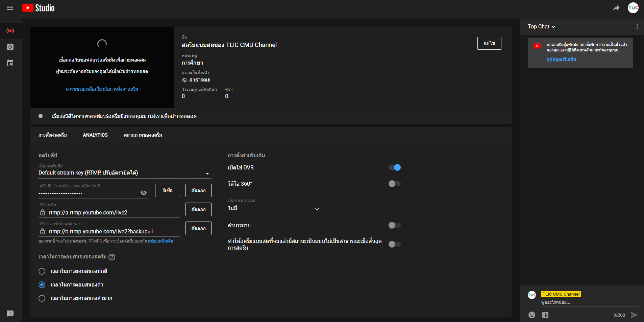Switch to the stream settings tab
Image resolution: width=644 pixels, height=322 pixels.
point(53,135)
